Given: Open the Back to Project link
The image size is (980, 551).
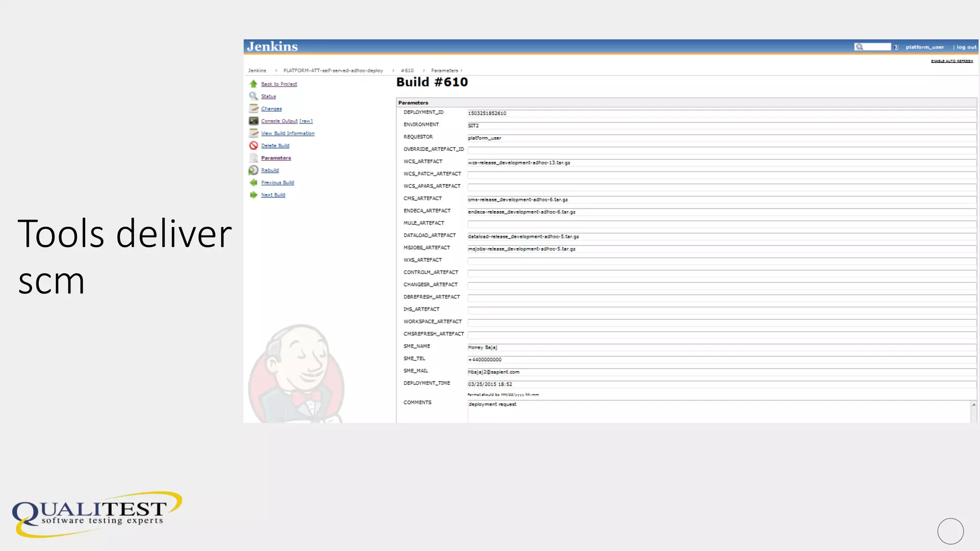Looking at the screenshot, I should pos(279,84).
